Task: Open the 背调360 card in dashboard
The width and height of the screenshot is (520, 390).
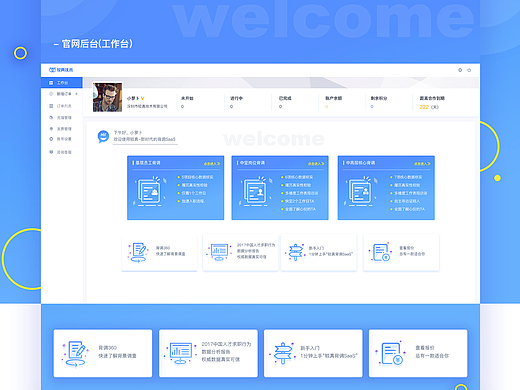Action: (159, 253)
